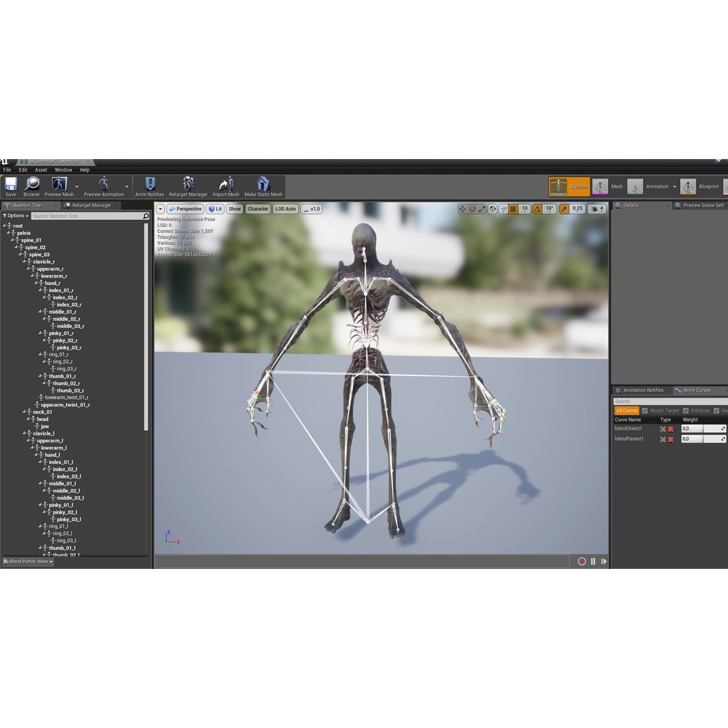
Task: Click the grey type icon for blendParent1
Action: pyautogui.click(x=663, y=439)
